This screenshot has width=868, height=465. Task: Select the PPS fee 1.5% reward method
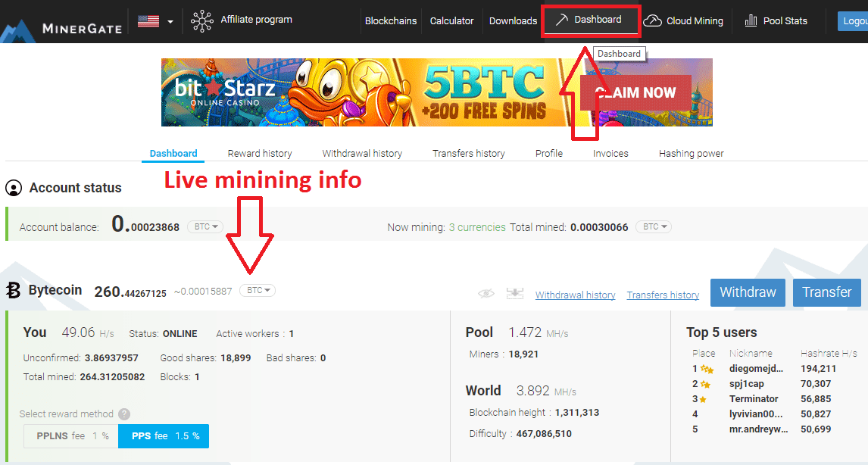(x=164, y=436)
